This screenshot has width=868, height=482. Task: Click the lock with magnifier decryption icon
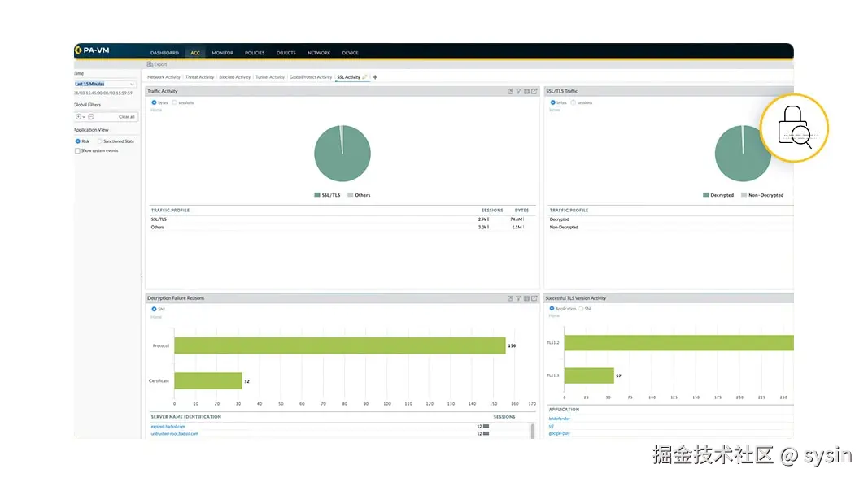click(794, 128)
